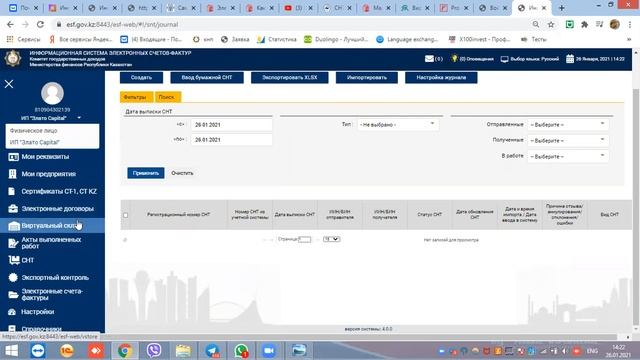Sort by Регистрационный номер СНТ column

[178, 215]
